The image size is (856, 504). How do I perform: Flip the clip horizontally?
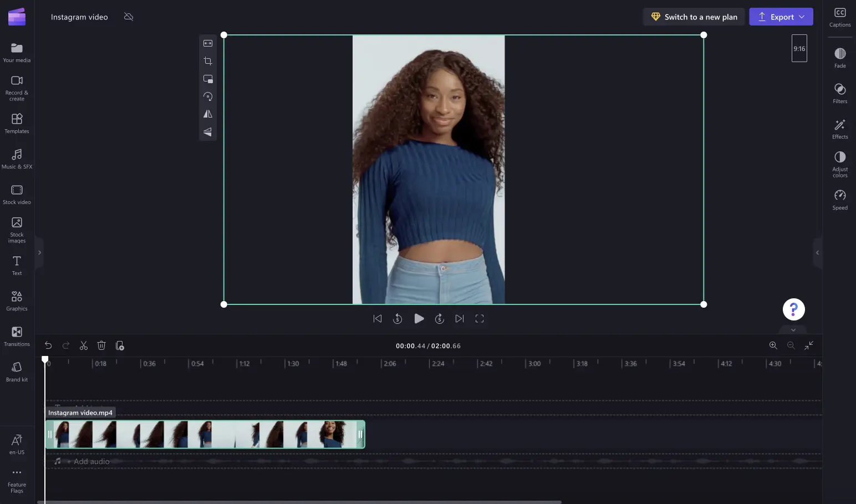pos(208,114)
